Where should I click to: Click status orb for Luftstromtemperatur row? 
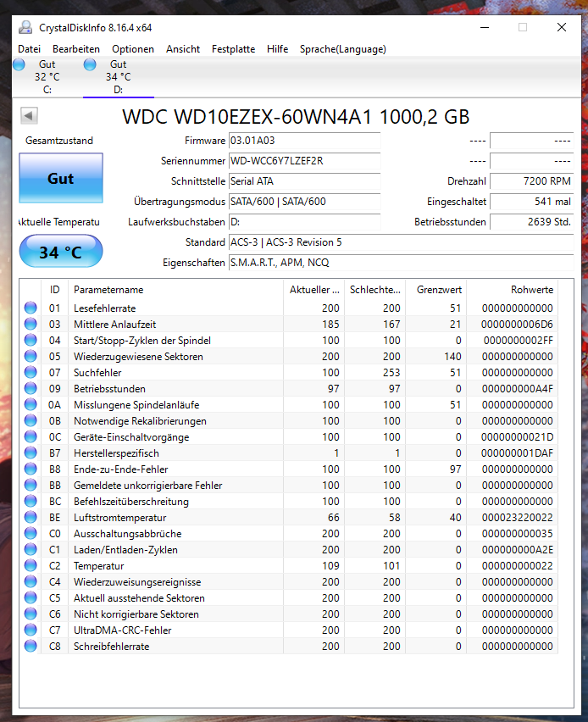pos(31,517)
